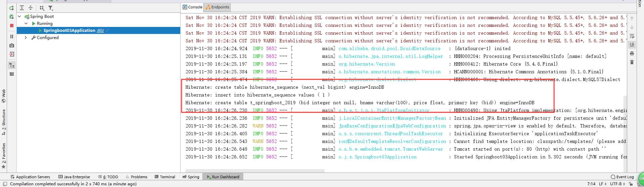The width and height of the screenshot is (644, 187).
Task: Open the Terminal tool window
Action: (165, 177)
